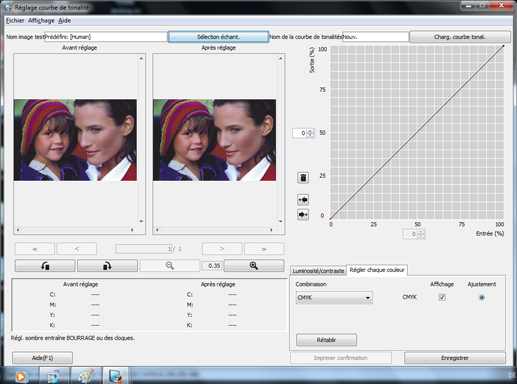Click Après réglage horizontal scrollbar left arrow
Screen dimensions: 517x384
157,230
